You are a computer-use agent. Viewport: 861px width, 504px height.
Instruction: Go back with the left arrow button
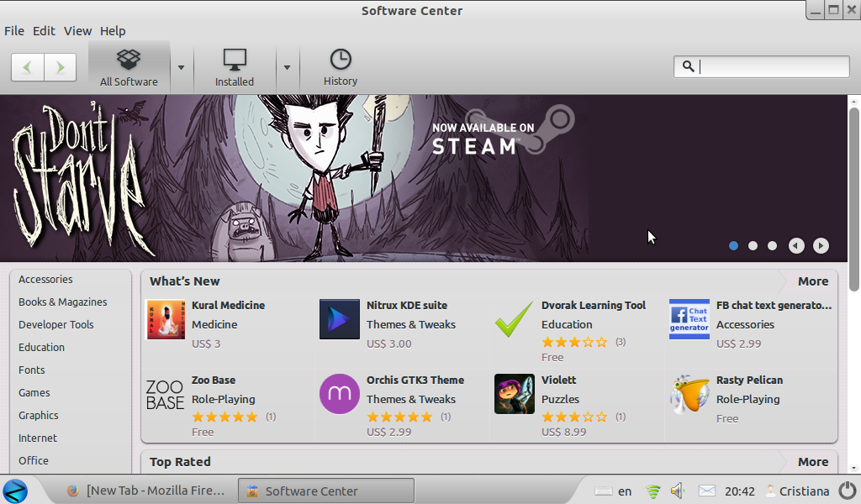[x=28, y=67]
